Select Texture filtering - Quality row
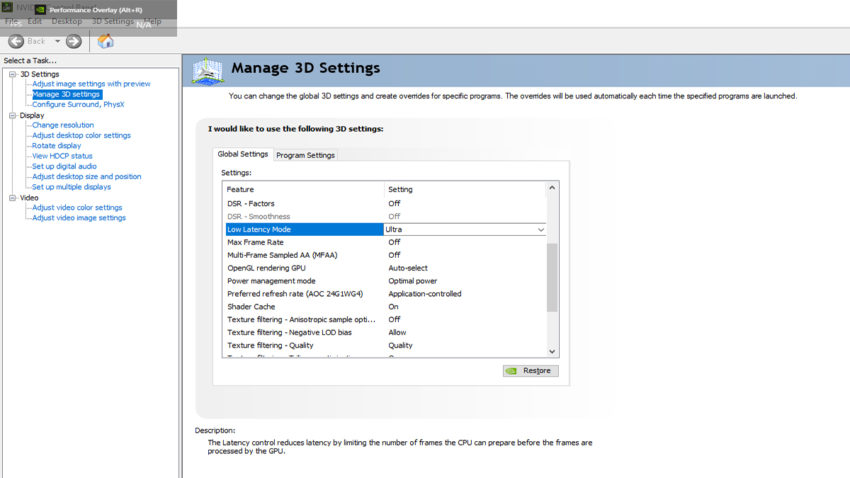The image size is (850, 478). click(x=385, y=346)
